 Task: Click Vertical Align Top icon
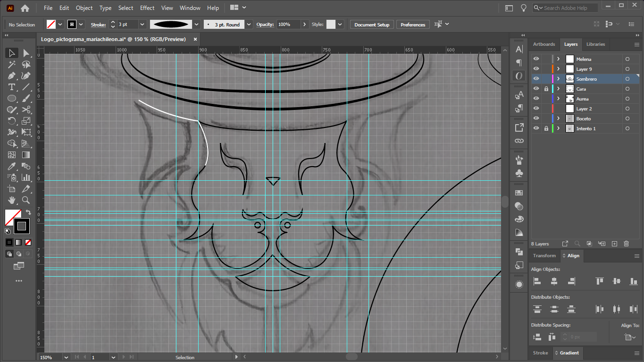click(600, 281)
